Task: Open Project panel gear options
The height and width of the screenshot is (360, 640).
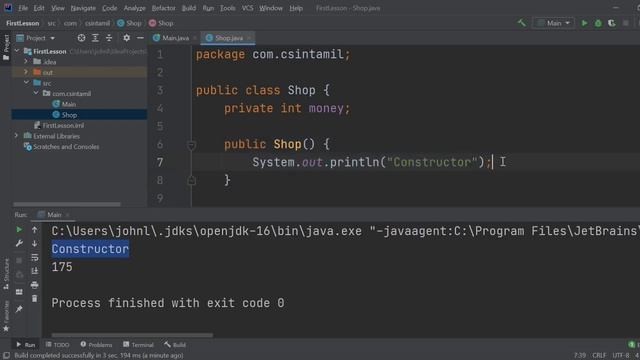Action: click(127, 38)
